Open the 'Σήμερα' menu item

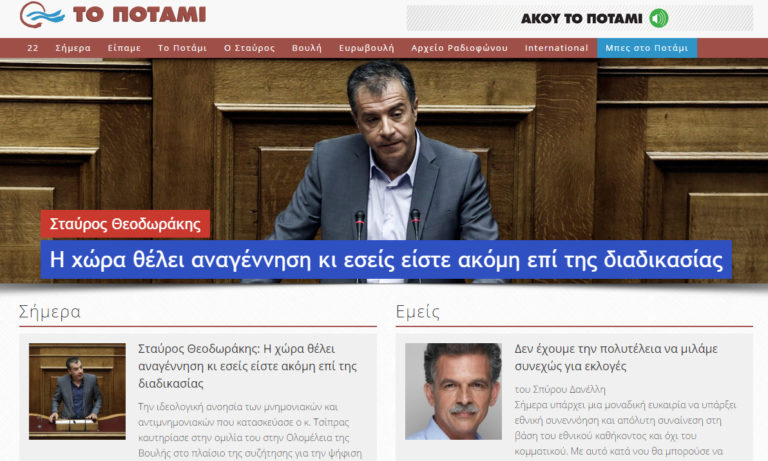tap(73, 48)
